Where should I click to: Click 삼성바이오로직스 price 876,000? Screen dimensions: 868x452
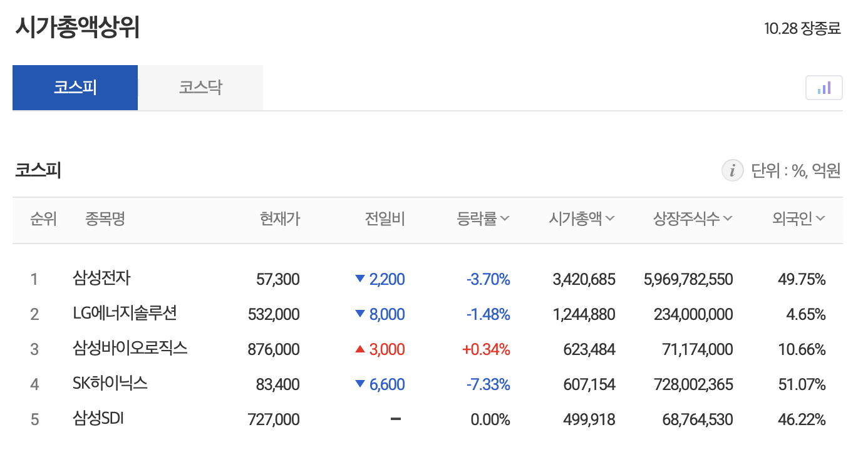(274, 349)
